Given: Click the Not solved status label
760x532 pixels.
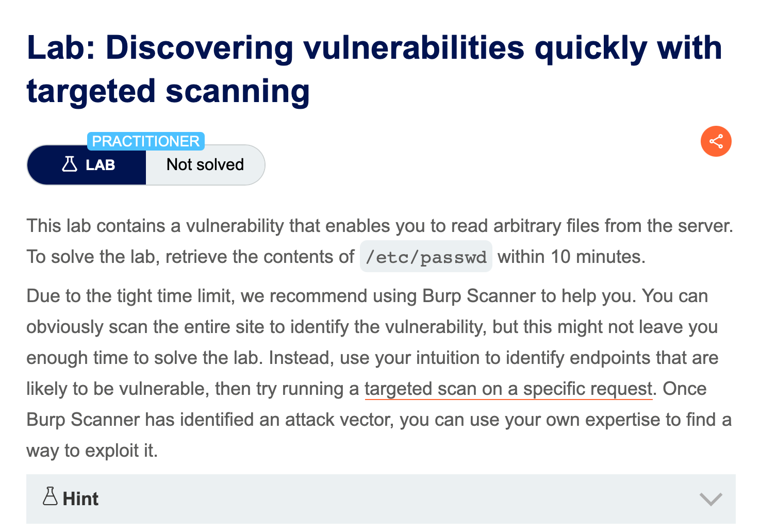Looking at the screenshot, I should 205,165.
